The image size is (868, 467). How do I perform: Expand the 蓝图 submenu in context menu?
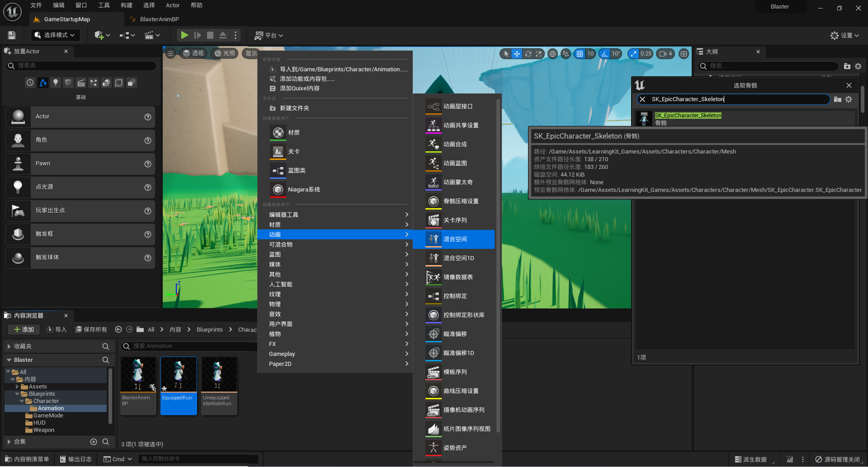coord(335,254)
